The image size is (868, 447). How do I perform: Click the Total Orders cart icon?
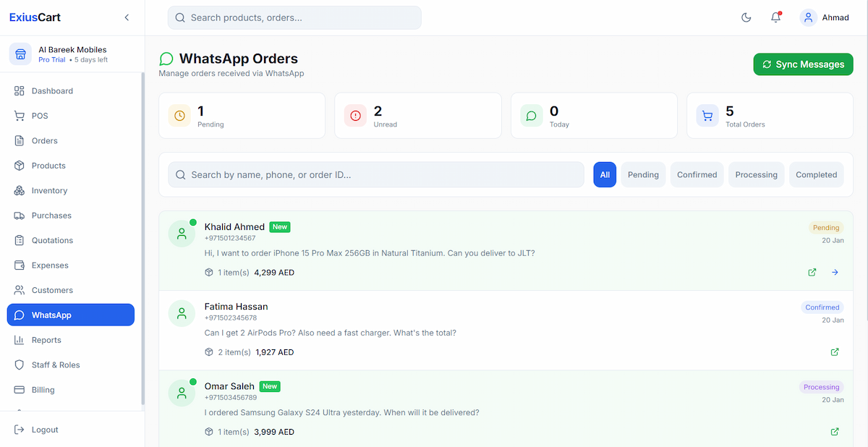(707, 116)
